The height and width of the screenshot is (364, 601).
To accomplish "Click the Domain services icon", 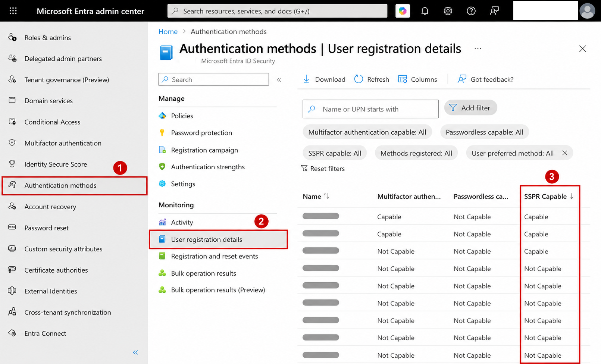I will (12, 100).
